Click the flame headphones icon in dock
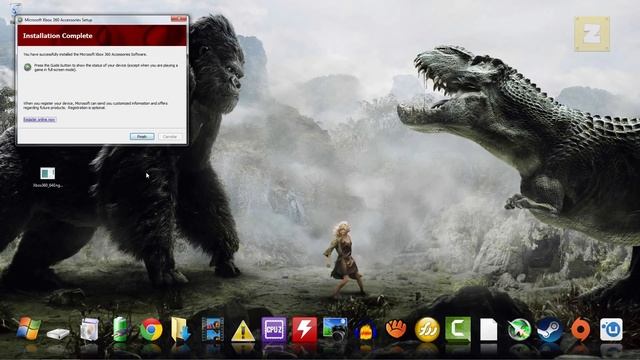 pyautogui.click(x=365, y=331)
